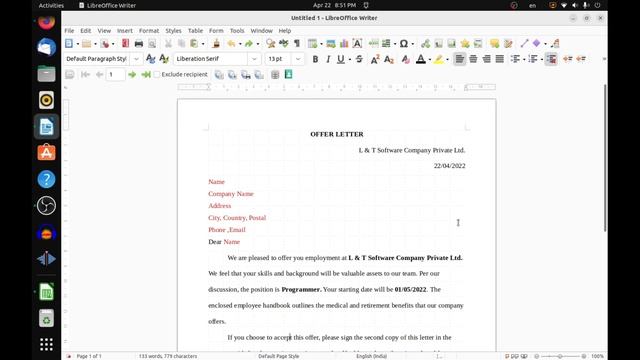Toggle Bold formatting

coord(315,59)
